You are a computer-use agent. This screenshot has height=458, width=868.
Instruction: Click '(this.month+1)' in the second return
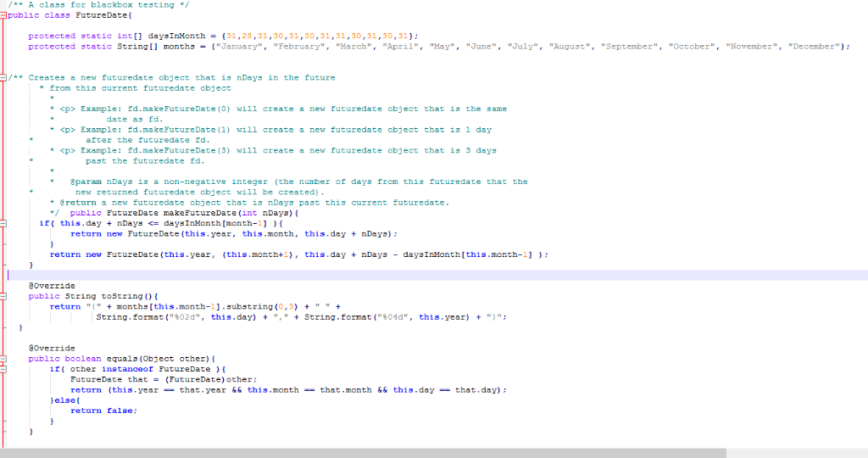pyautogui.click(x=259, y=254)
